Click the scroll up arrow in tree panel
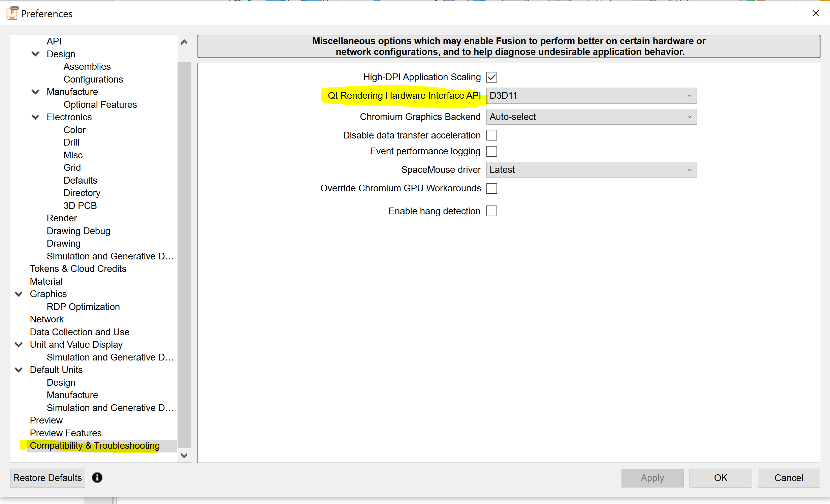Image resolution: width=830 pixels, height=504 pixels. pos(184,42)
